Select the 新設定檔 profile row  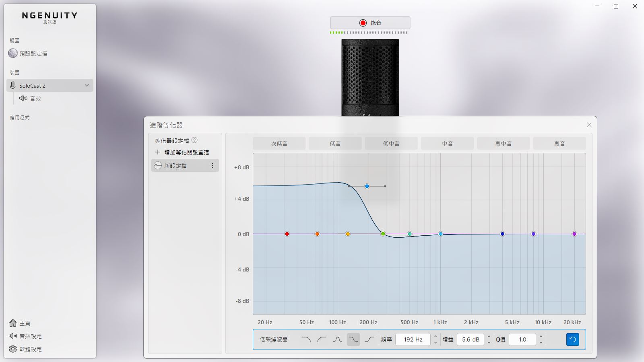coord(185,166)
